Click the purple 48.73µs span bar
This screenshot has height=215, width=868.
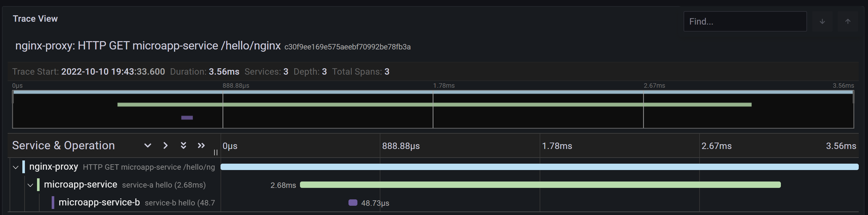[352, 203]
